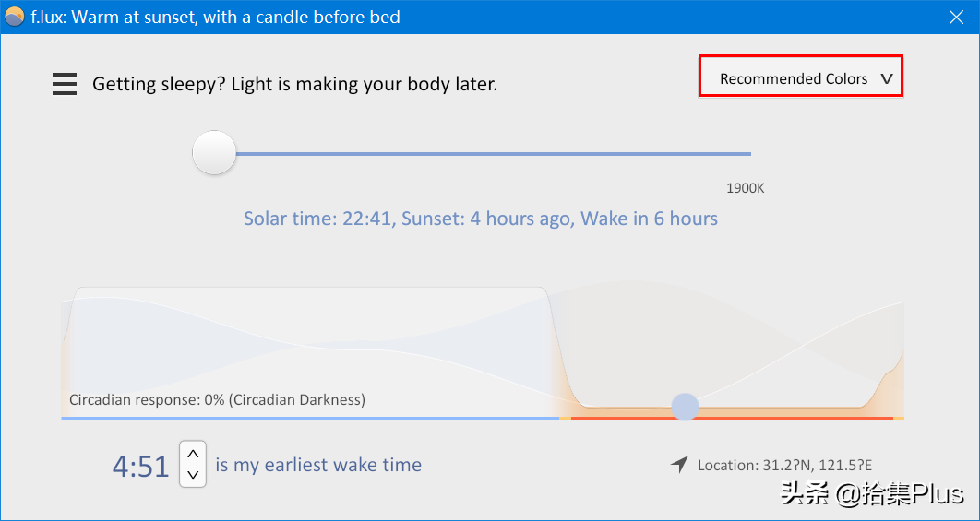
Task: Click "is my earliest wake time" label
Action: pyautogui.click(x=318, y=465)
